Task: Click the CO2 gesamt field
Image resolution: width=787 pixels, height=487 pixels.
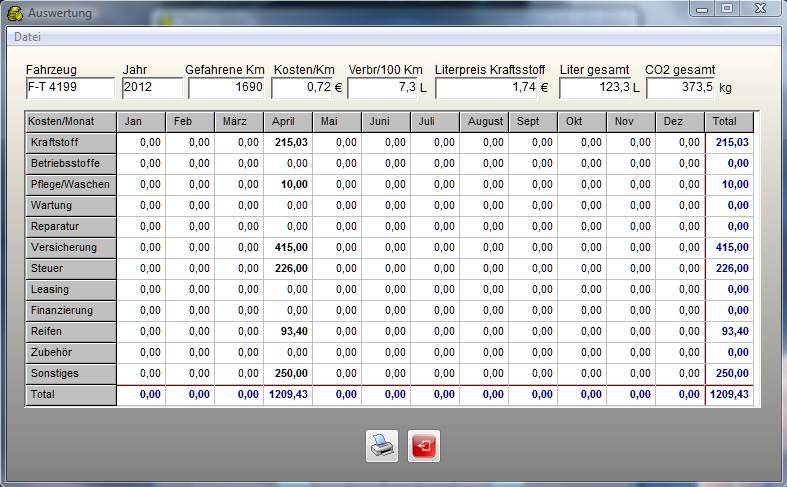Action: 680,88
